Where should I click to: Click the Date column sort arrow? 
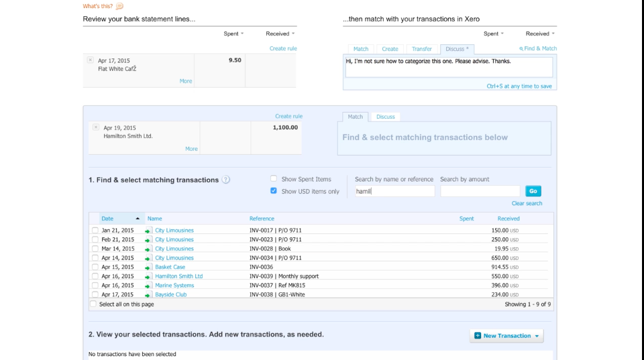pyautogui.click(x=138, y=219)
